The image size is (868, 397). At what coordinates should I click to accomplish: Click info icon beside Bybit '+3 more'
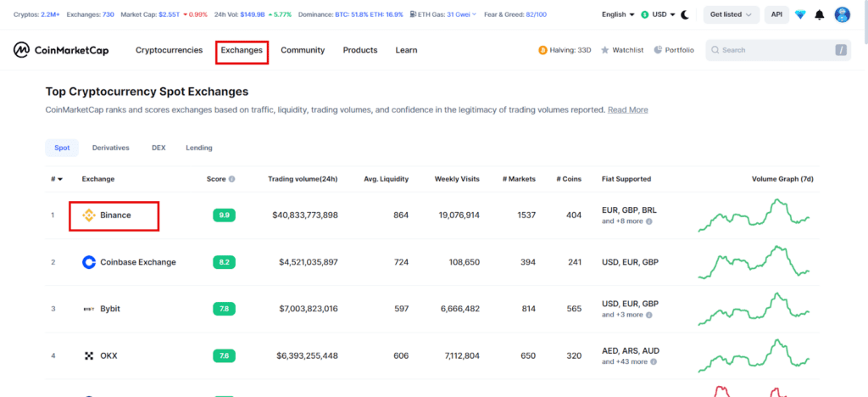pyautogui.click(x=648, y=315)
